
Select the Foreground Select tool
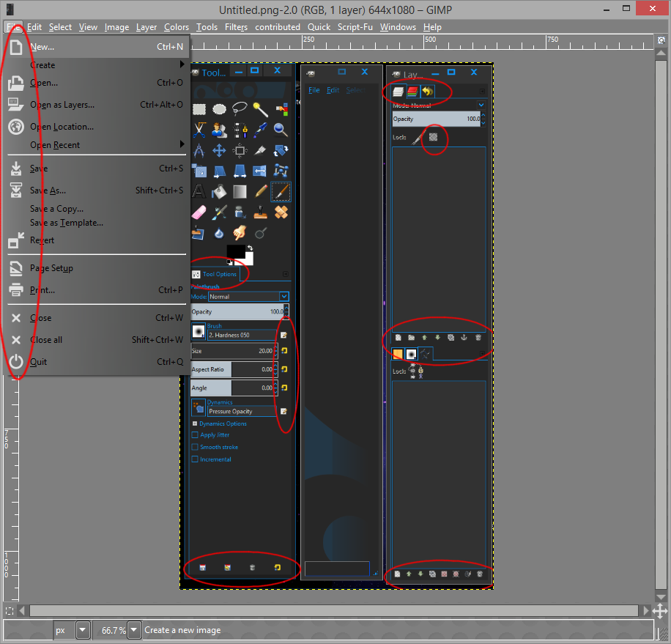coord(220,130)
